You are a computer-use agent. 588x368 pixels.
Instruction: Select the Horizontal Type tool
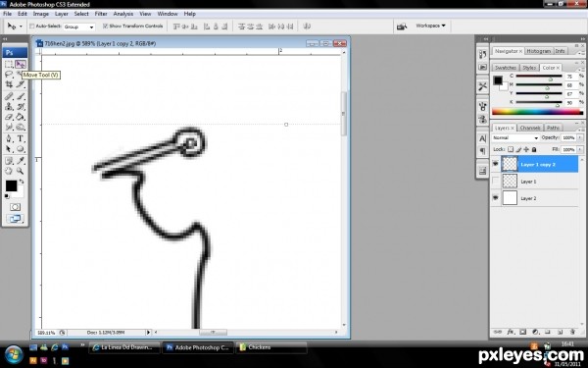pos(21,138)
